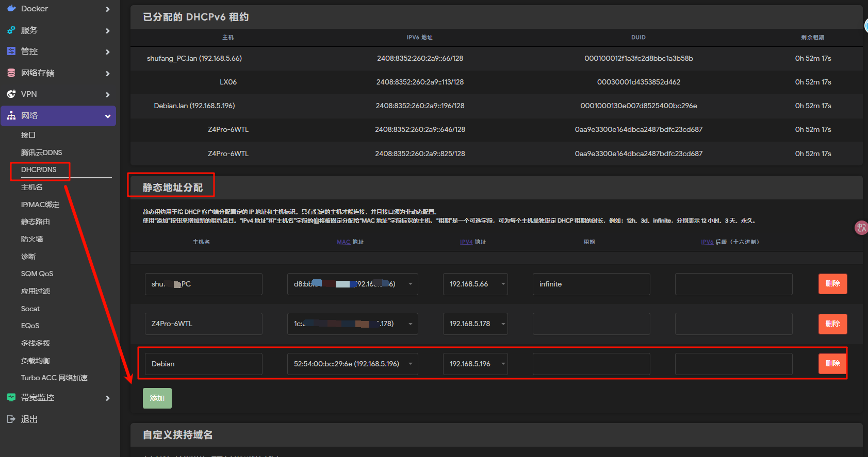Click the 管控 sidebar icon
This screenshot has height=457, width=868.
[11, 52]
